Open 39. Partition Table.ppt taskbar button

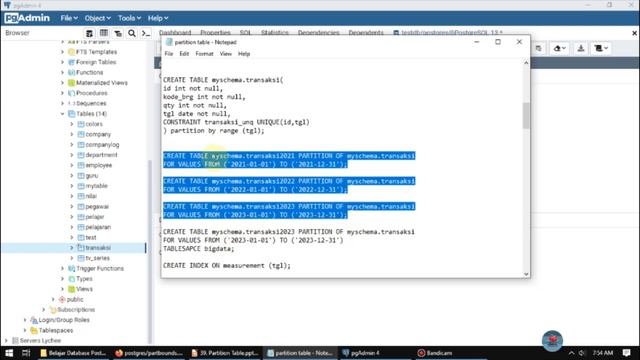(224, 353)
